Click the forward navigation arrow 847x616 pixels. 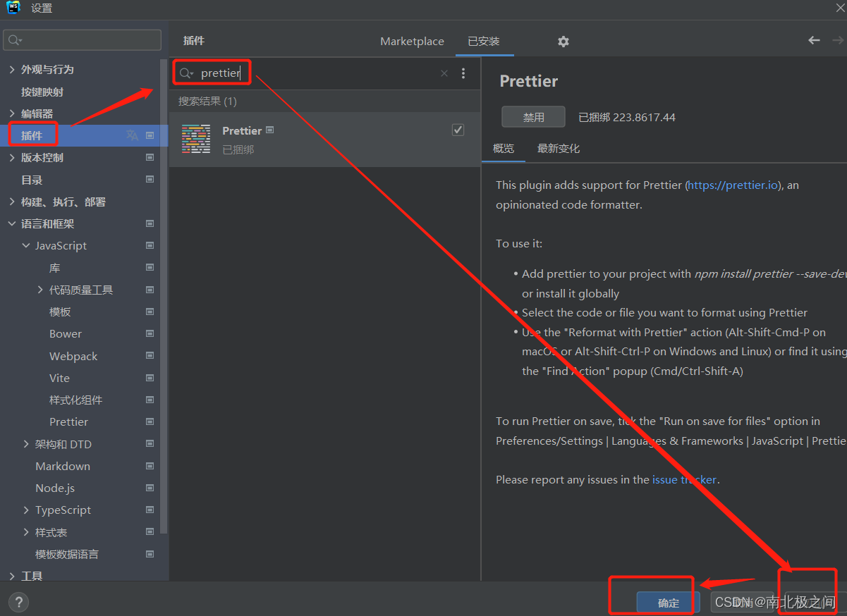tap(836, 40)
